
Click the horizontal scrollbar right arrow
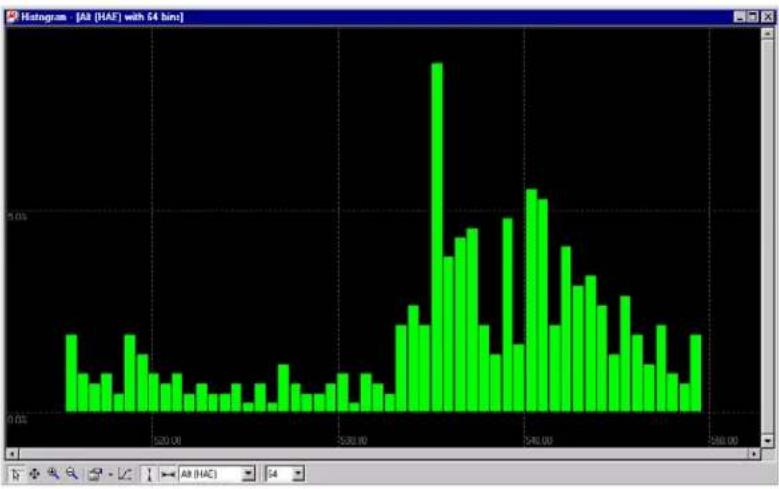tap(754, 453)
